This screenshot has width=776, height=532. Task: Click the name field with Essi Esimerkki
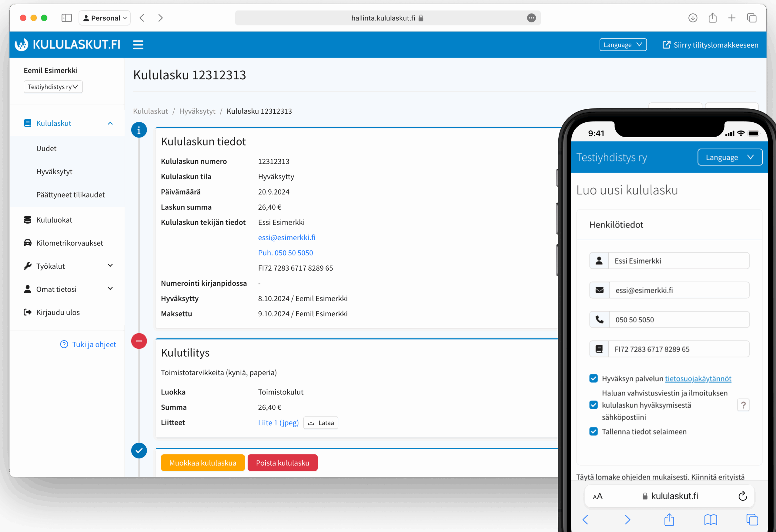[669, 261]
